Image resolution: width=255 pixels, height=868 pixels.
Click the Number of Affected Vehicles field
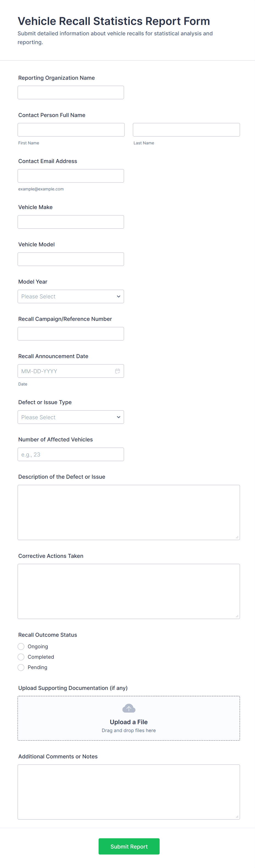[x=70, y=454]
